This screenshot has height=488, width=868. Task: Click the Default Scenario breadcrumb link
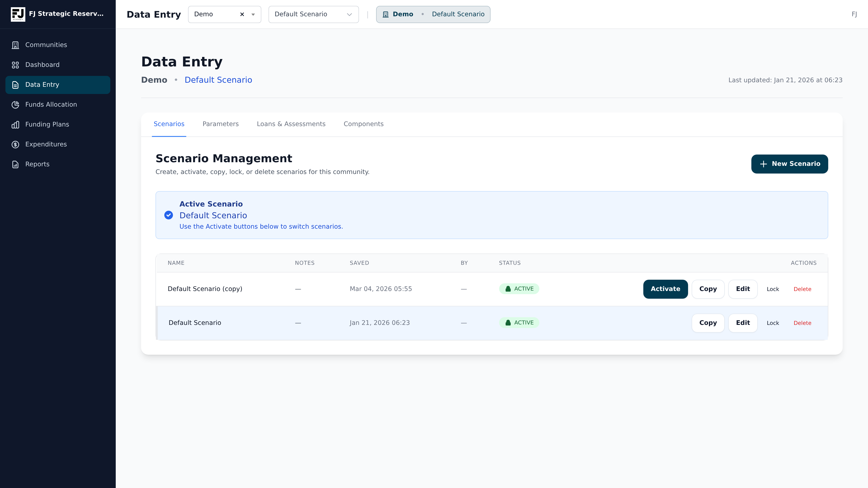click(218, 80)
